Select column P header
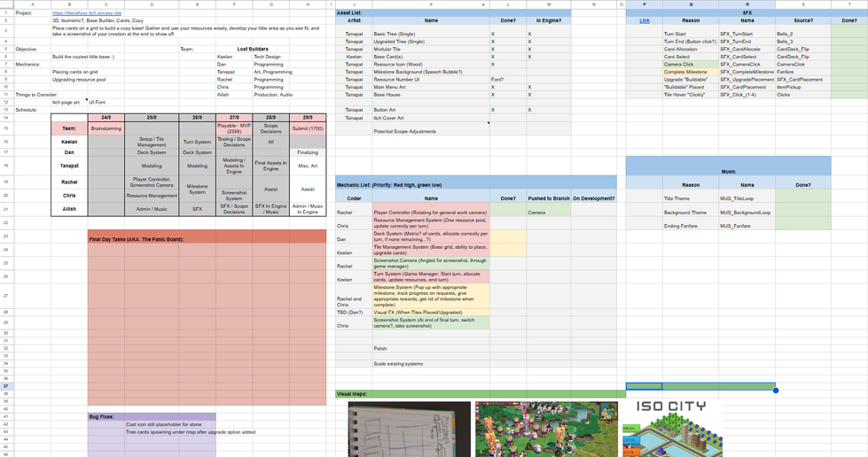The width and height of the screenshot is (868, 457). pyautogui.click(x=645, y=4)
